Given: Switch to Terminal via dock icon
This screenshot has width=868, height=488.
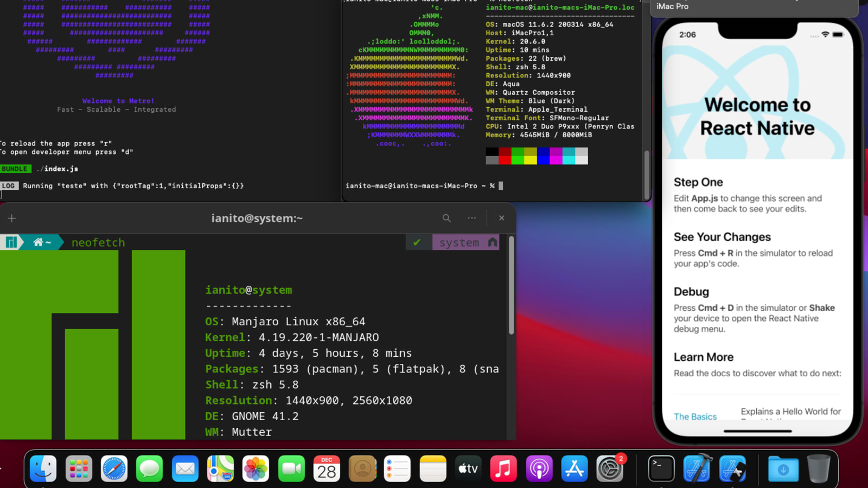Looking at the screenshot, I should [x=661, y=468].
